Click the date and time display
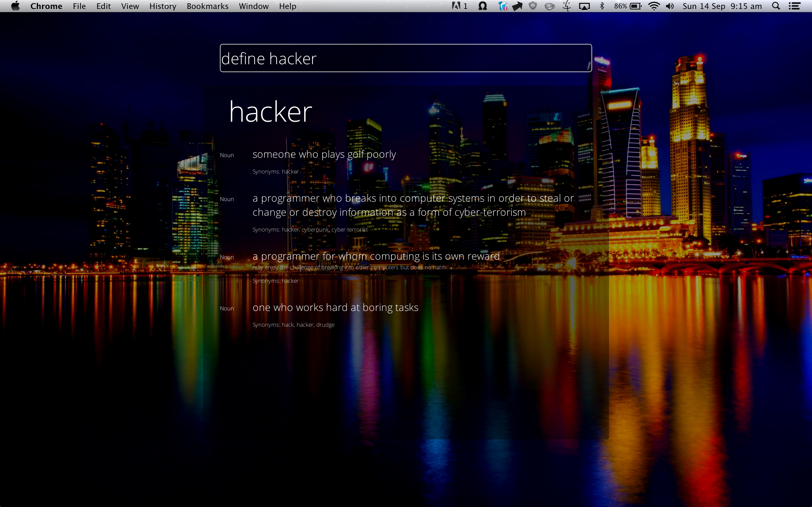 [x=722, y=6]
